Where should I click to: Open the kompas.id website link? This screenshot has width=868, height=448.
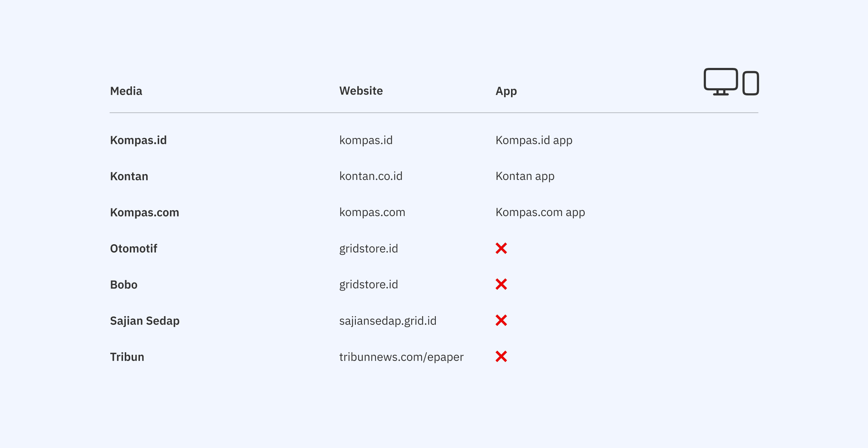(x=366, y=140)
